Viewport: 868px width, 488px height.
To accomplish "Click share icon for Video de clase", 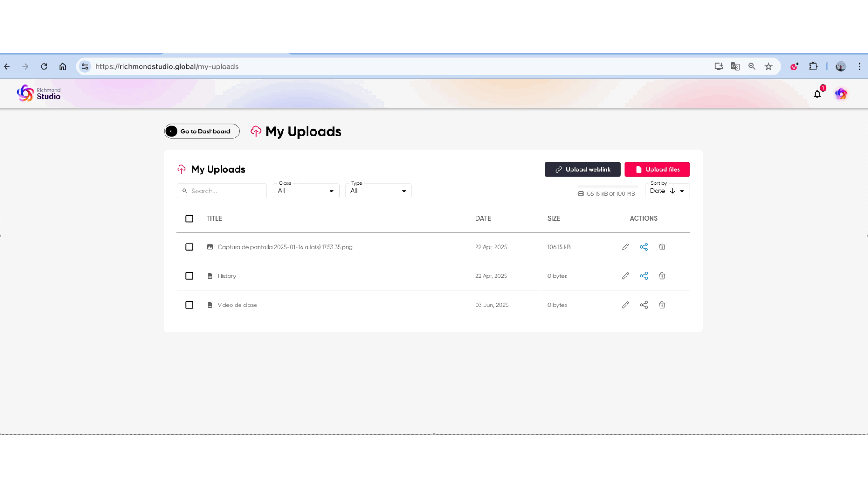I will pyautogui.click(x=644, y=305).
